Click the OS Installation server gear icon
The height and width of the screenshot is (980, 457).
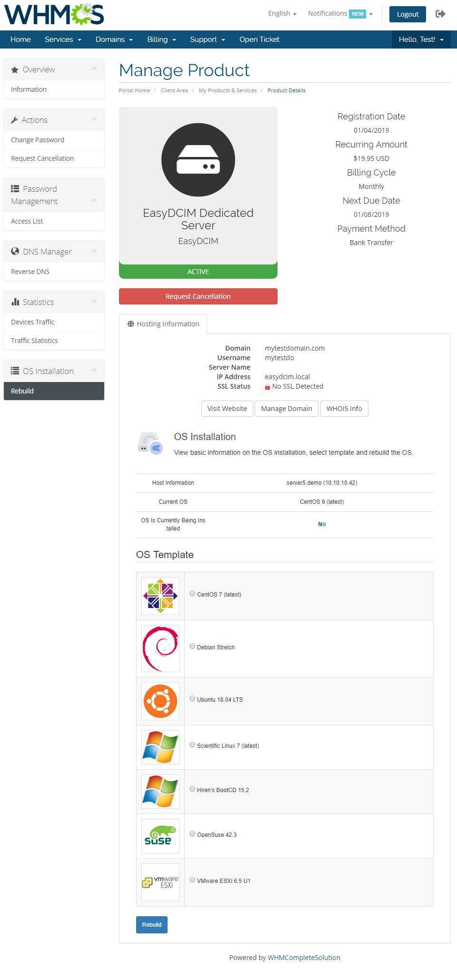coord(150,443)
